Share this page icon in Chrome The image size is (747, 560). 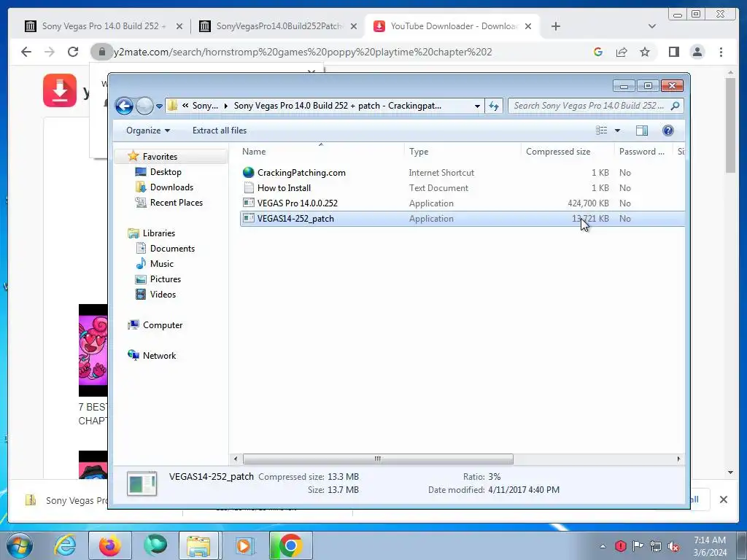click(x=622, y=52)
